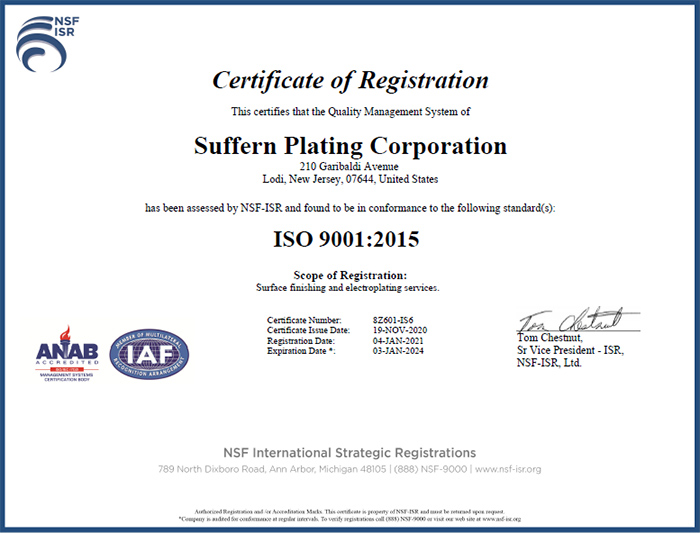The width and height of the screenshot is (700, 533).
Task: Click the Scope of Registration heading
Action: pyautogui.click(x=349, y=275)
